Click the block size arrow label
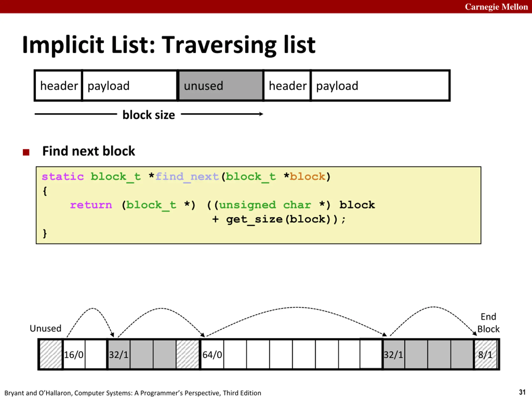Viewport: 532px width, 399px height. [149, 115]
